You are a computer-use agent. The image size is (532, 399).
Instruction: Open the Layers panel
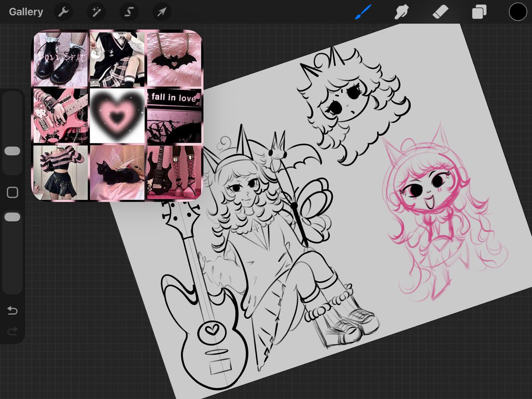(479, 12)
